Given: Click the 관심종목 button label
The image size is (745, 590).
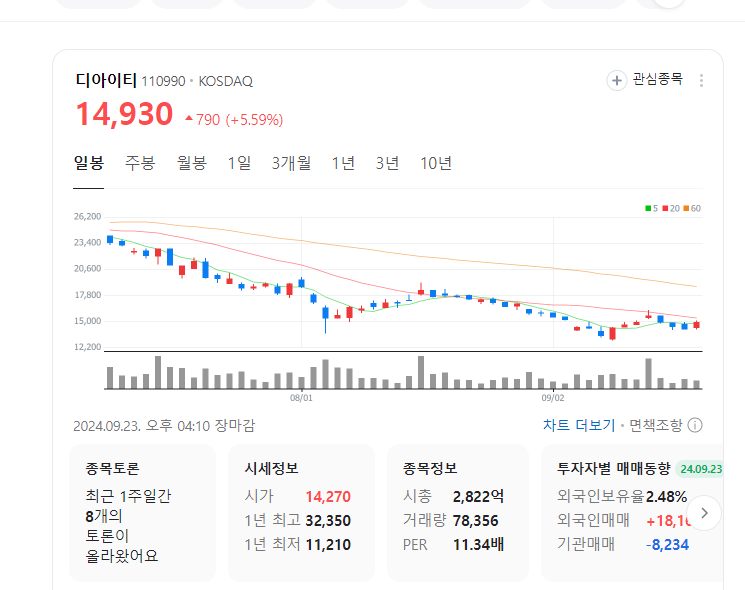Looking at the screenshot, I should pos(658,79).
